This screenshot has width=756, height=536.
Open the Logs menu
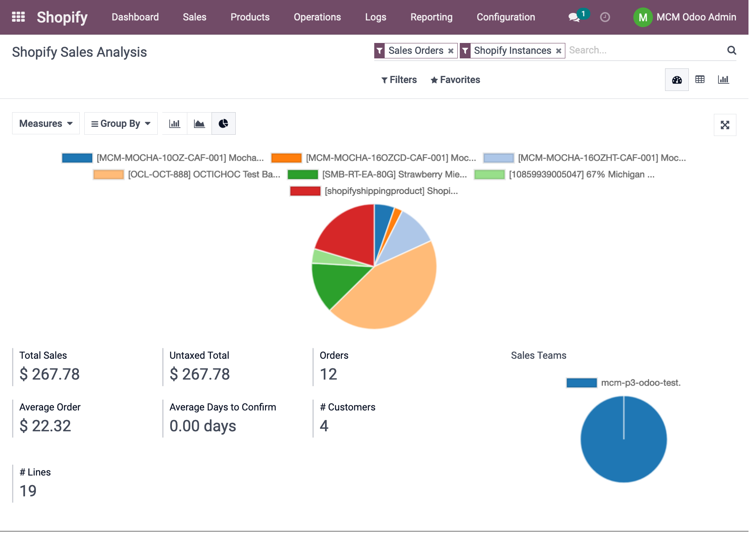point(375,17)
